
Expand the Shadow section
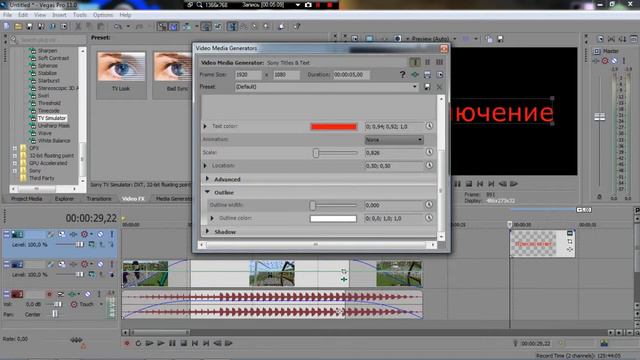tap(207, 231)
